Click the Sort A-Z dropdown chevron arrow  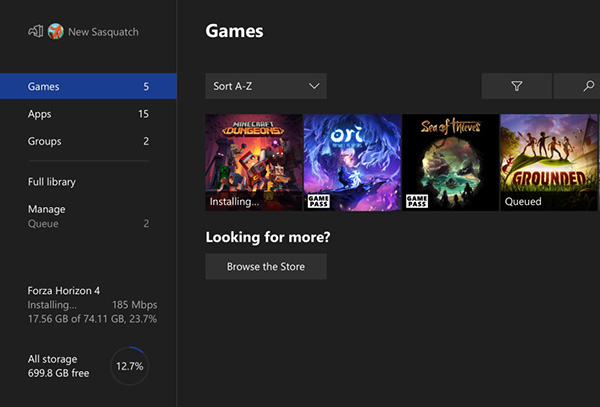314,86
